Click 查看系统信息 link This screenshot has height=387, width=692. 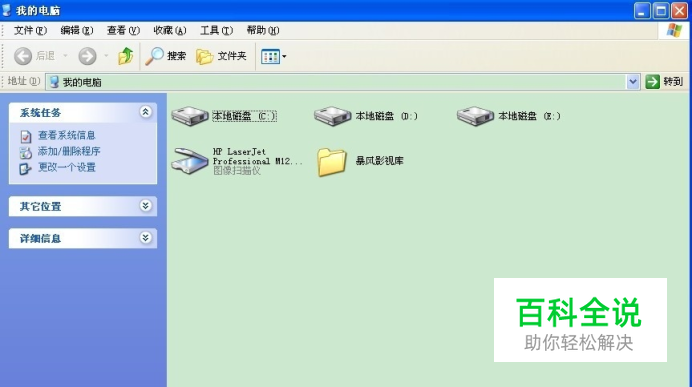click(67, 135)
